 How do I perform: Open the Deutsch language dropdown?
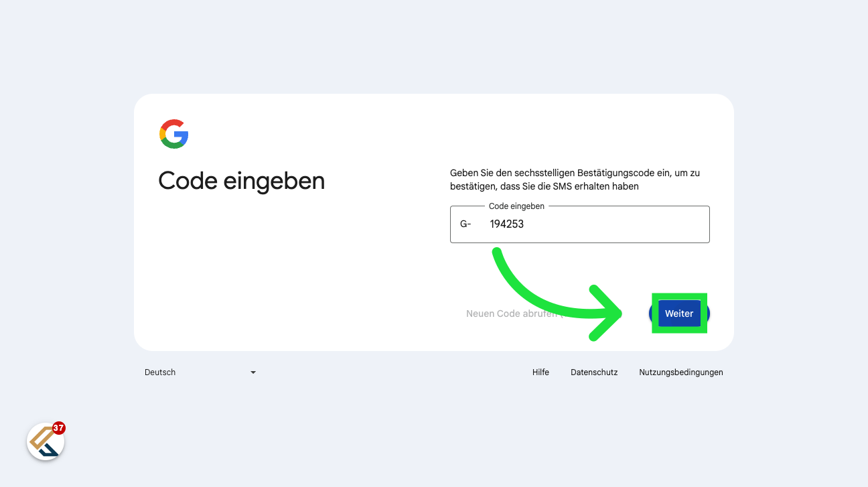click(x=200, y=372)
